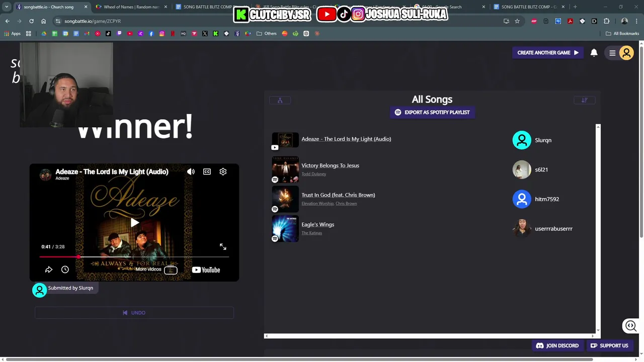
Task: Play the Adeaze YouTube video
Action: [x=134, y=223]
